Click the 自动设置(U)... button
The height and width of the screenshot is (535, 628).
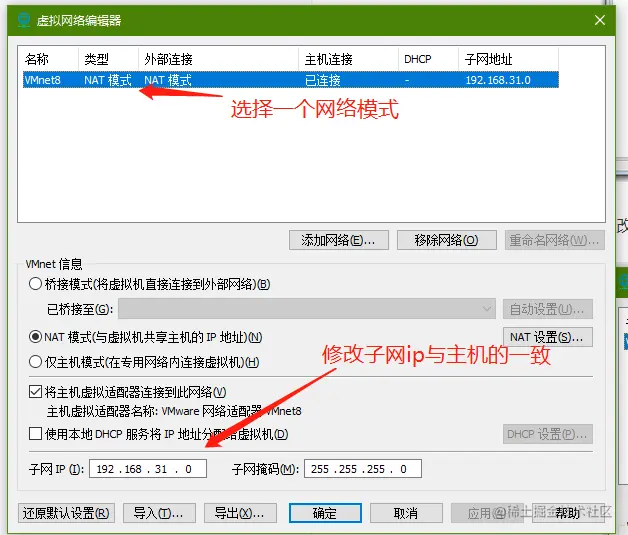(x=547, y=309)
